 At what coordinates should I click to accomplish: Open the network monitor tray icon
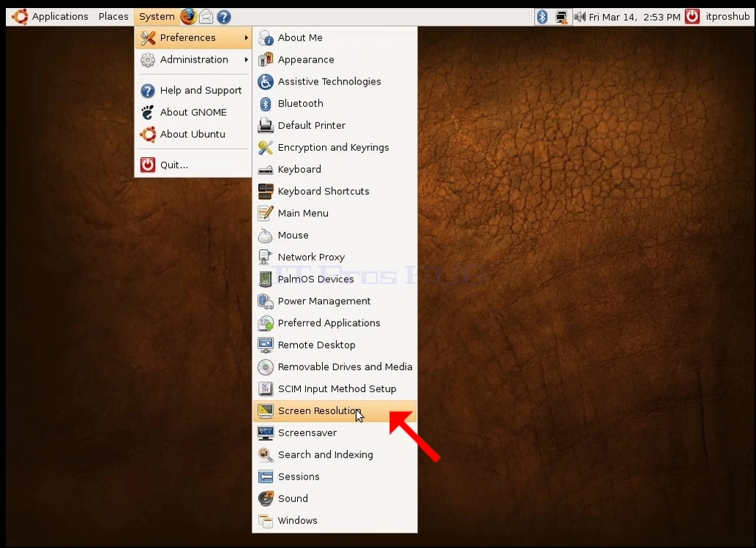(560, 18)
